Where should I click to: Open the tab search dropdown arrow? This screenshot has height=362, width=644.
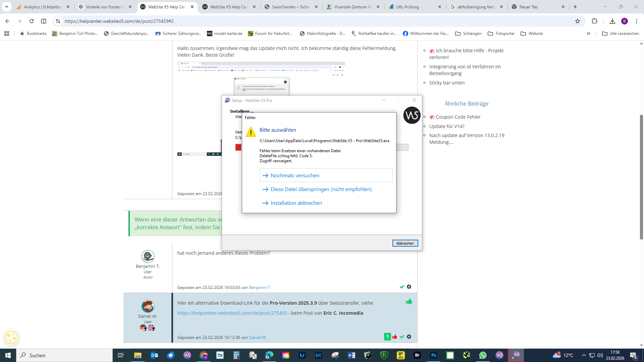point(6,7)
